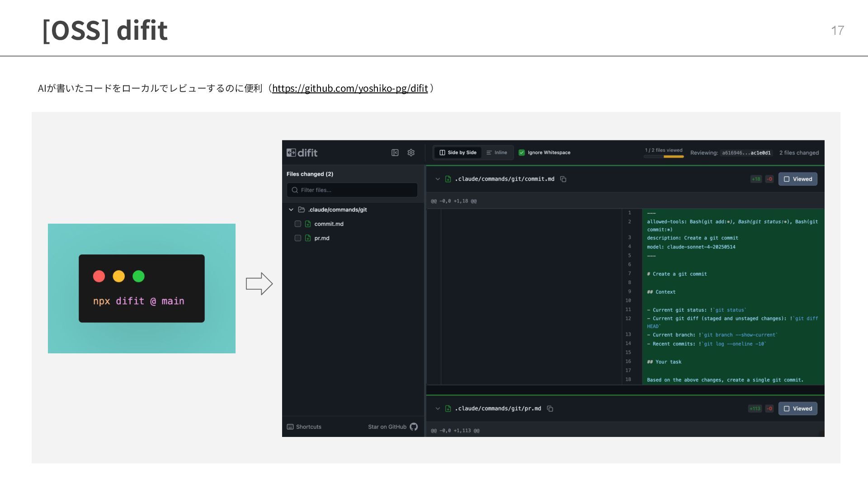Collapse the sidebar panel icon
The height and width of the screenshot is (488, 868).
click(x=395, y=153)
